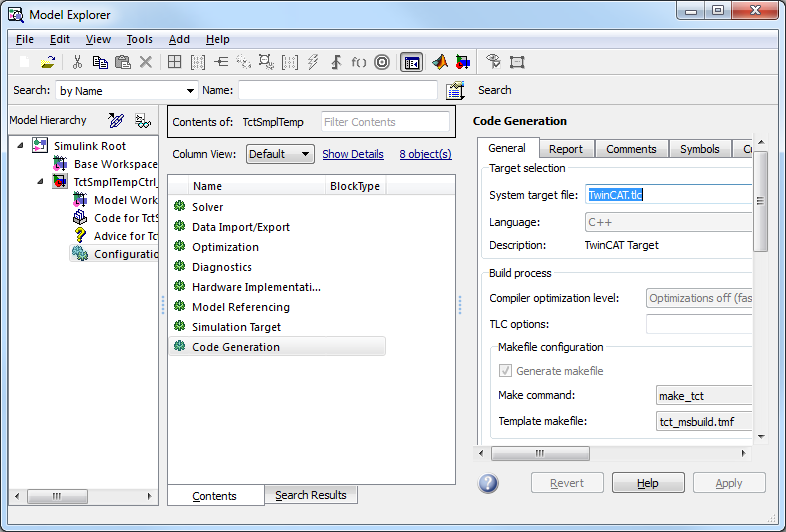The width and height of the screenshot is (786, 532).
Task: Open the Compiler optimization level dropdown
Action: (699, 298)
